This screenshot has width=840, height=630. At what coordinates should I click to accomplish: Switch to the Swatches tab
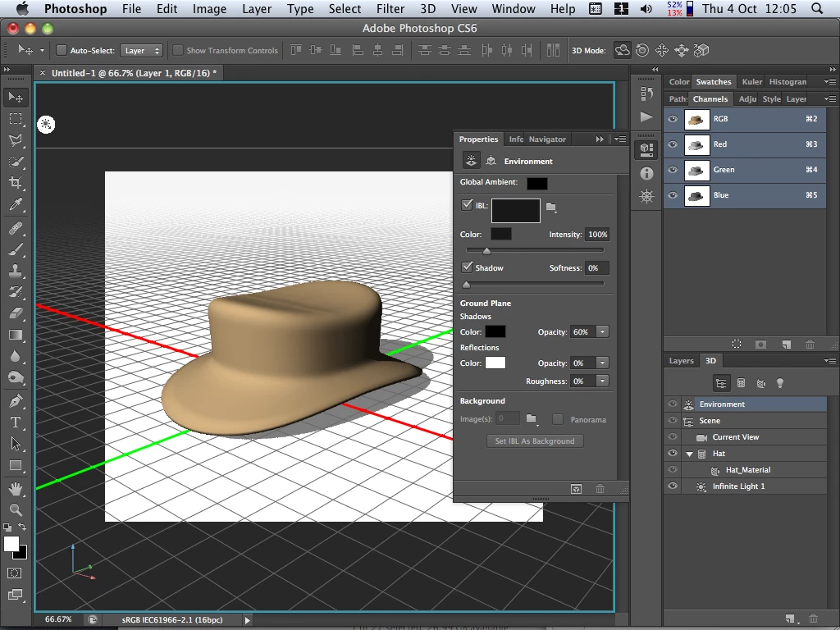coord(713,82)
